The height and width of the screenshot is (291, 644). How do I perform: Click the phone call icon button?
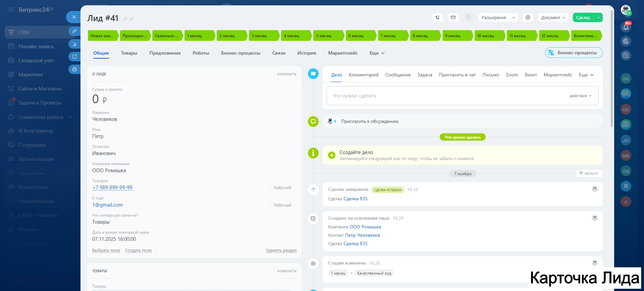[x=437, y=17]
